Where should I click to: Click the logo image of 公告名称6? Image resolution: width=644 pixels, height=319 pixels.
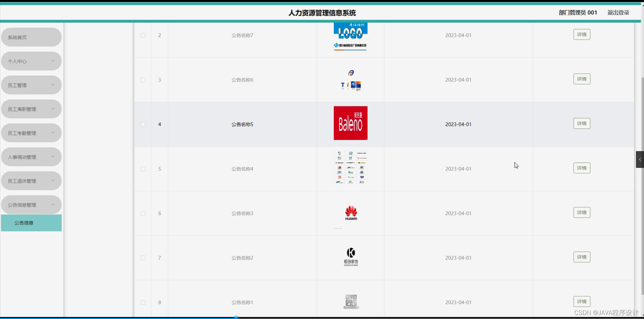coord(351,80)
